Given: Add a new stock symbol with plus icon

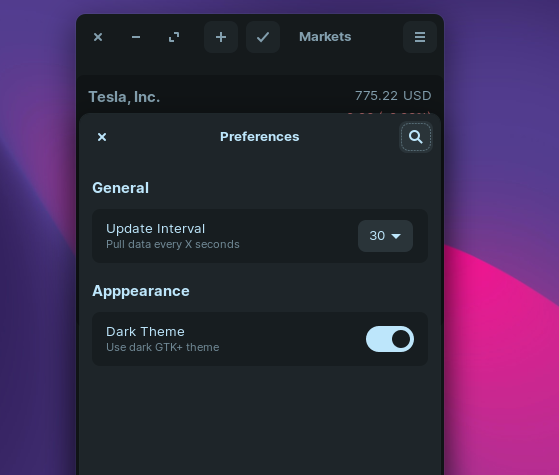Looking at the screenshot, I should 221,37.
